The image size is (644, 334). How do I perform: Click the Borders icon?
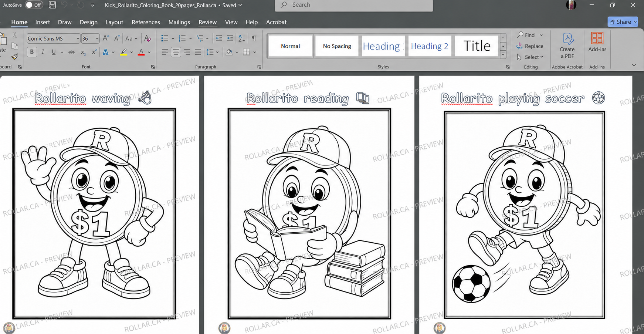click(x=246, y=52)
